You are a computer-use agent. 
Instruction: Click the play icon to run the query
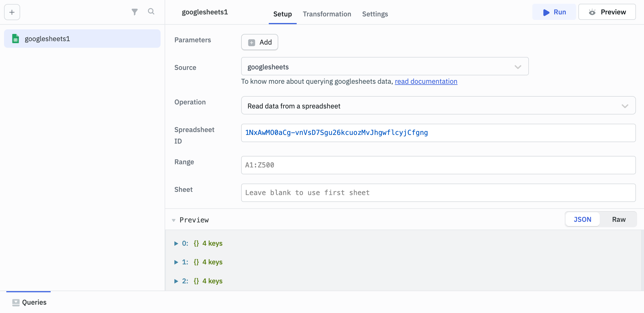tap(546, 12)
